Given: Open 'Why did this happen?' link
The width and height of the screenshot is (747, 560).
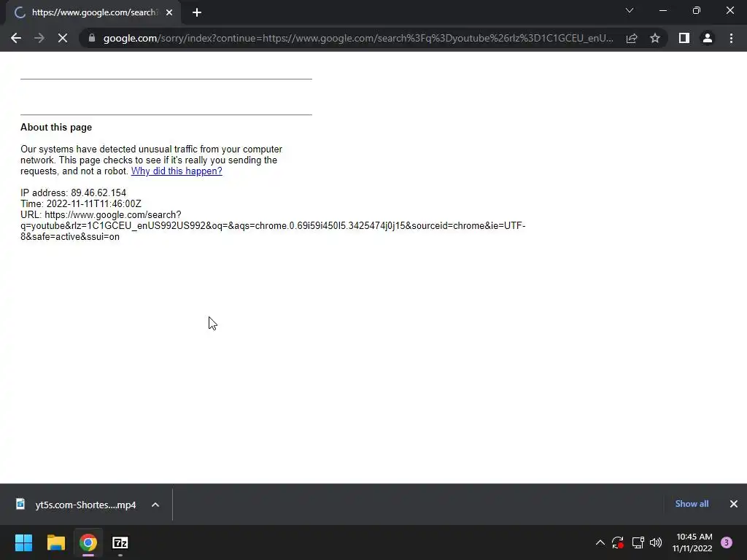Looking at the screenshot, I should tap(177, 171).
